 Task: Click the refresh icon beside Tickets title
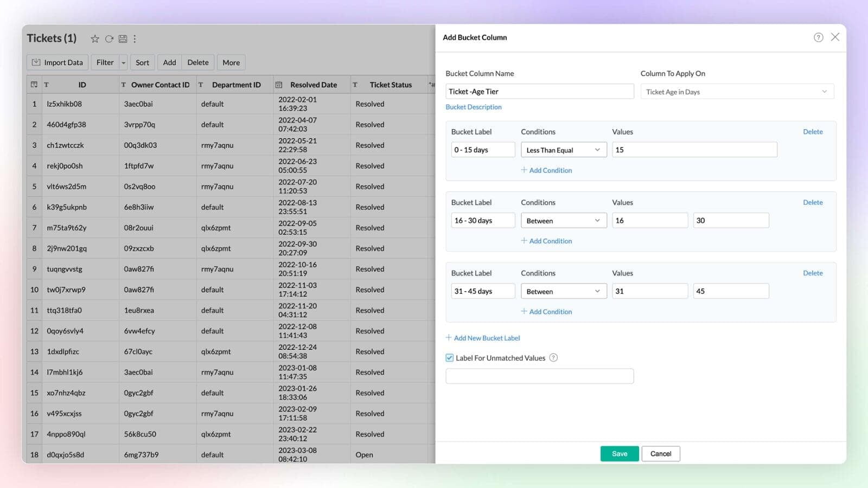109,39
